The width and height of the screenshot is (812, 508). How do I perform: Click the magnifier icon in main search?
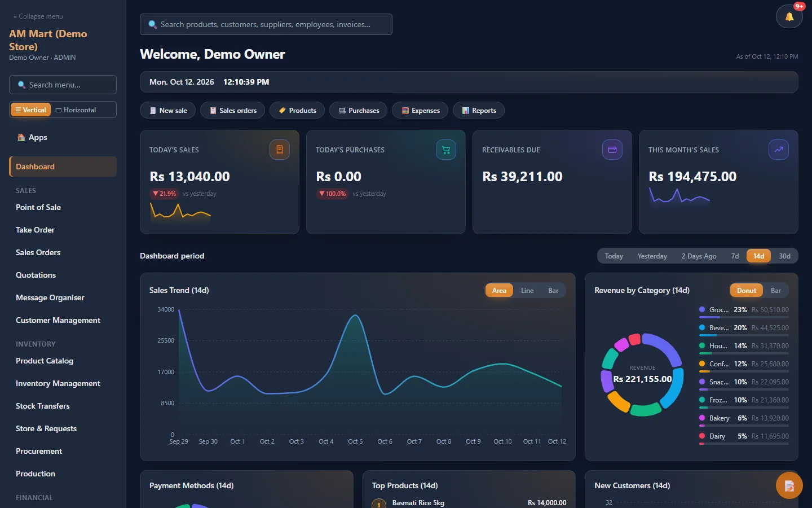click(x=152, y=24)
